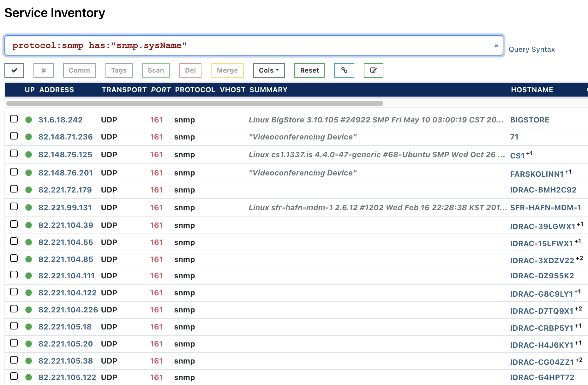Viewport: 588px width, 385px height.
Task: Select the checkbox beside 82.148.76.201
Action: (14, 172)
